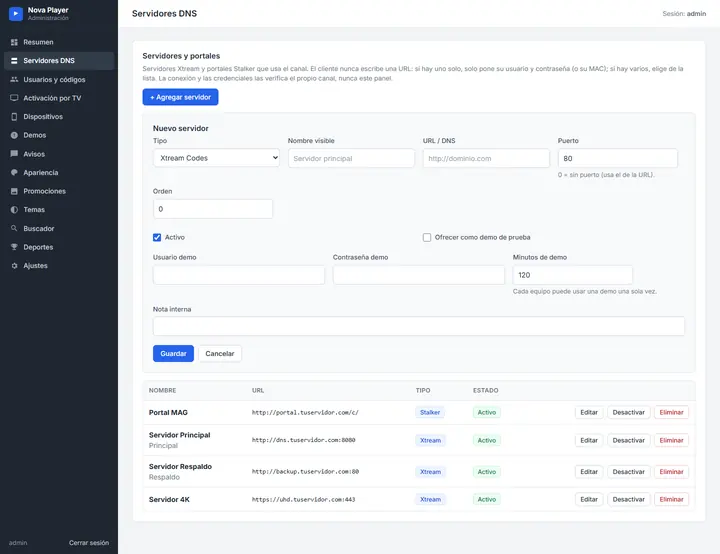Screen dimensions: 720x554
Task: Enable Ofrecer como demo de prueba
Action: point(427,237)
